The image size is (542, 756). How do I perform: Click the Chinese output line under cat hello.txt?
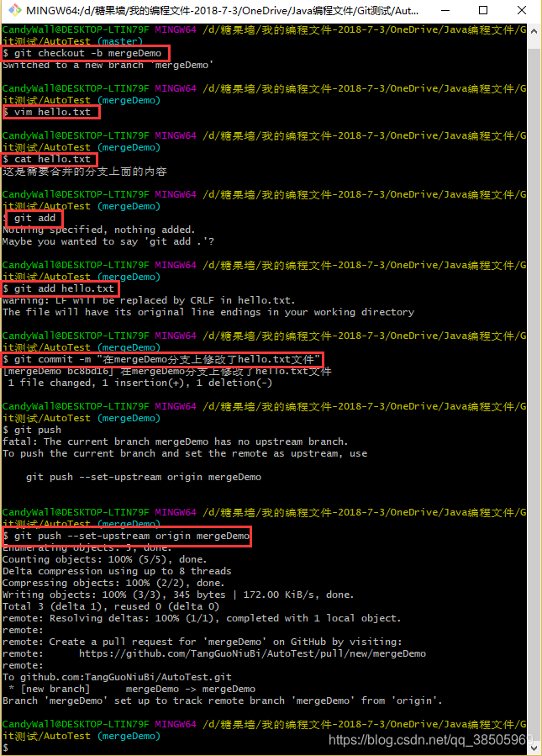point(85,172)
